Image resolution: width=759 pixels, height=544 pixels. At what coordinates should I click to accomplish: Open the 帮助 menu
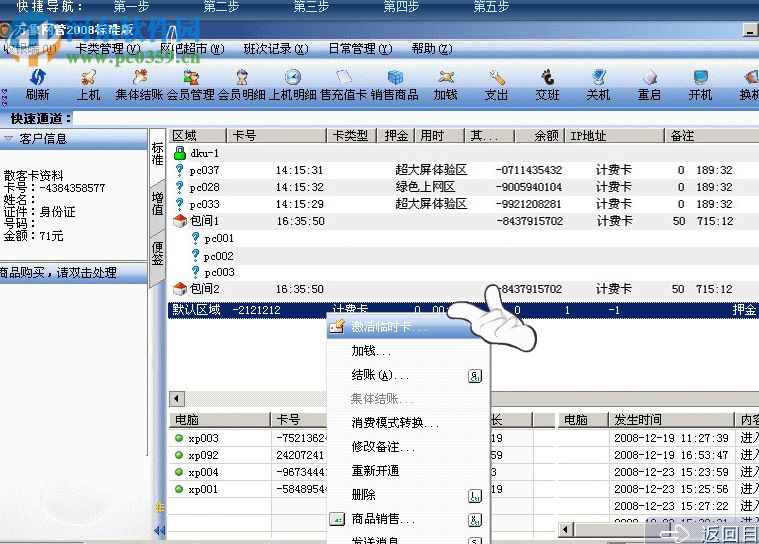click(x=432, y=49)
